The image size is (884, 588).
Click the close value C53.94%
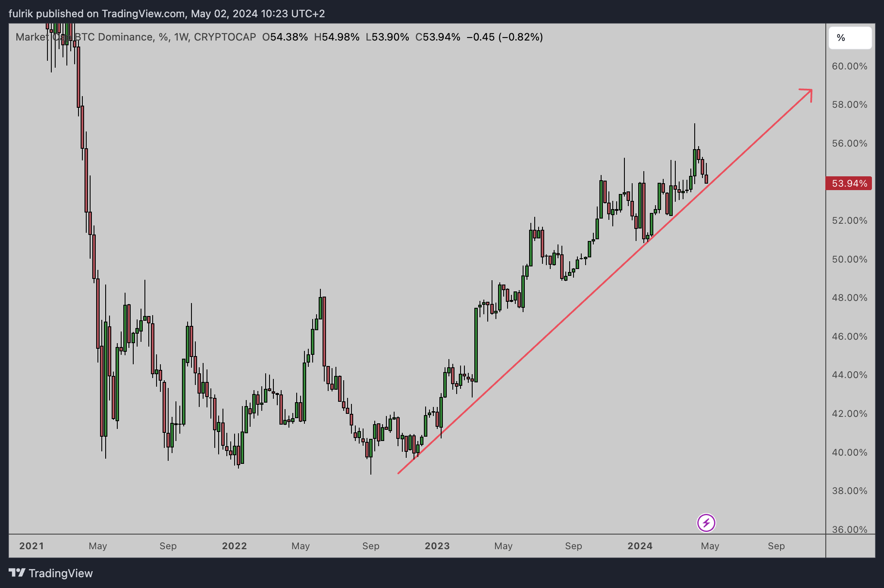click(x=438, y=37)
